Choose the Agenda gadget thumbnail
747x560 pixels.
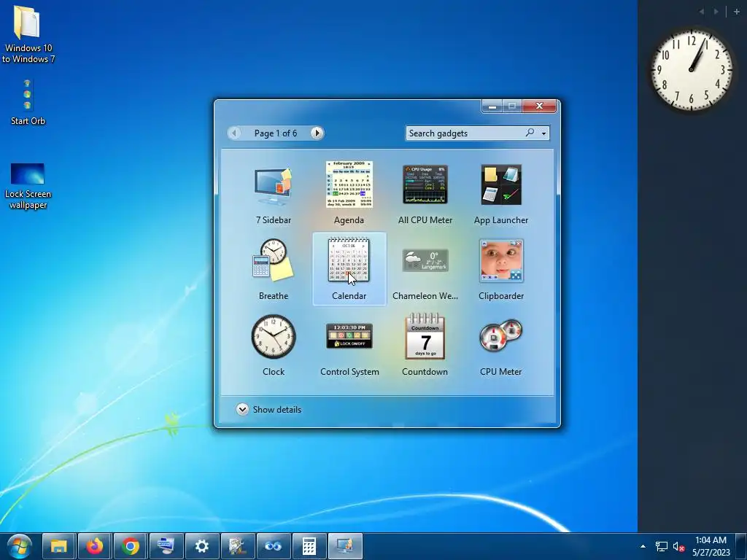point(349,184)
